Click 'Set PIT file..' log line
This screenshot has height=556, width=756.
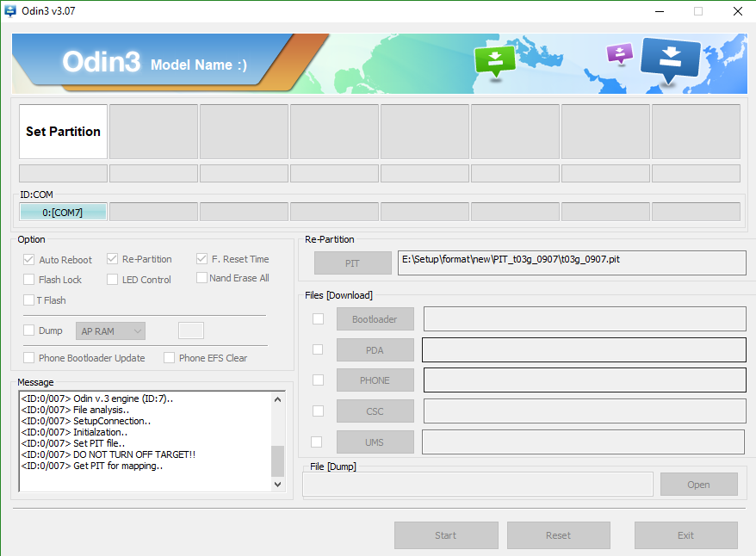tap(73, 443)
